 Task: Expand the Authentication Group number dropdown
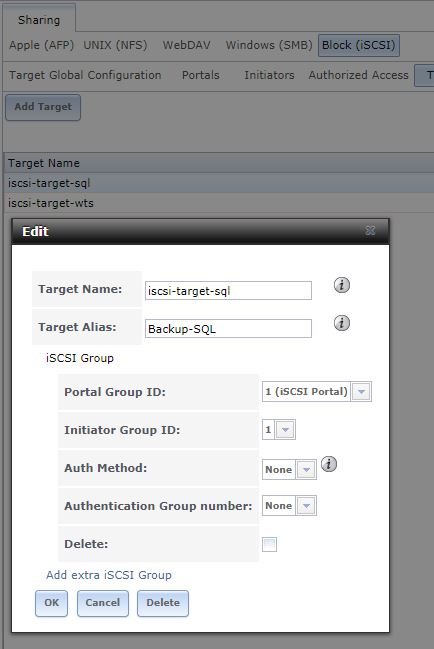point(306,506)
